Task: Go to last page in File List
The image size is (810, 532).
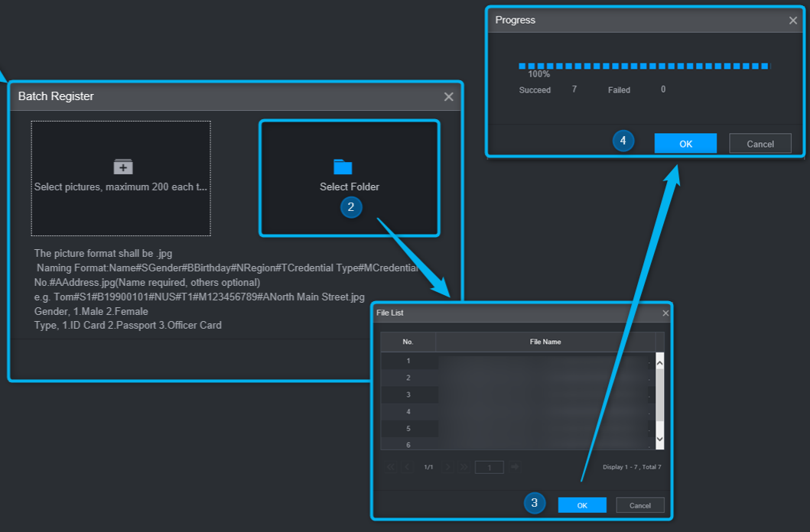Action: (464, 467)
